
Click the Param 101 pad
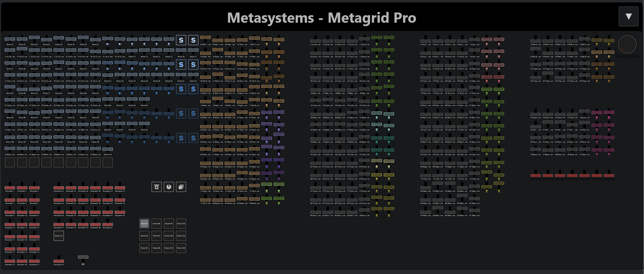(x=169, y=248)
